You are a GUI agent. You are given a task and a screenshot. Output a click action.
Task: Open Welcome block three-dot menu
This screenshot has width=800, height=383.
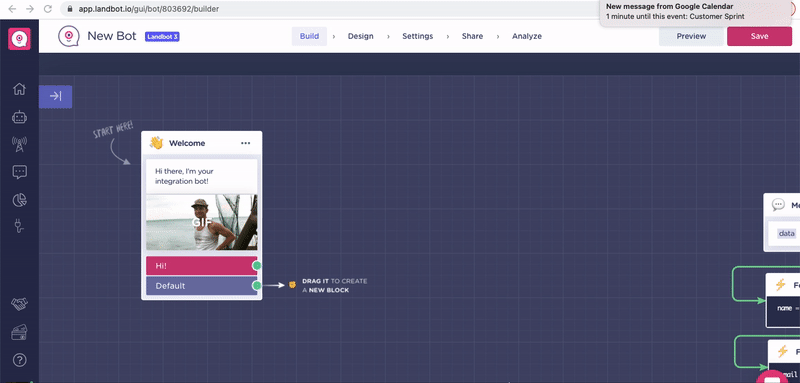[x=245, y=143]
